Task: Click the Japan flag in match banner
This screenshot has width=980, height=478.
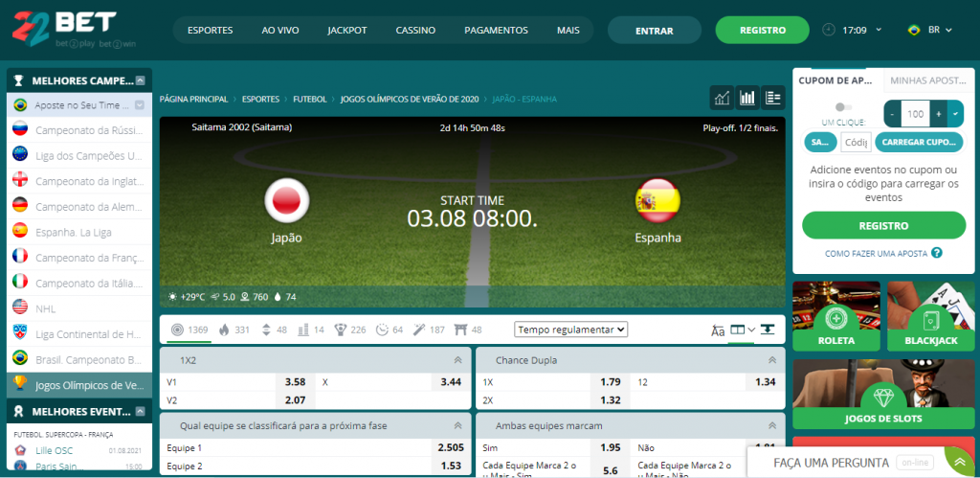Action: pyautogui.click(x=287, y=200)
